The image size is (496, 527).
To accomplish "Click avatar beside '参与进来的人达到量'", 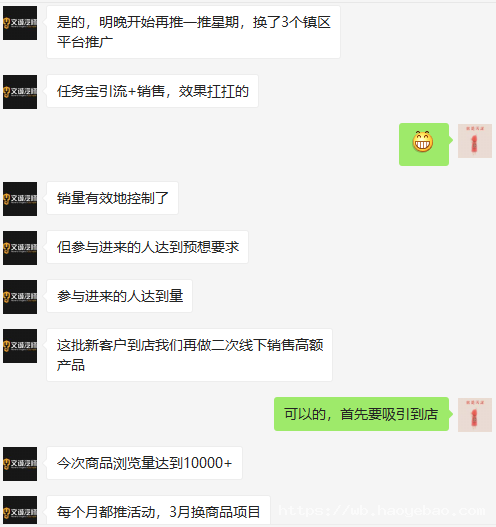I will (20, 297).
